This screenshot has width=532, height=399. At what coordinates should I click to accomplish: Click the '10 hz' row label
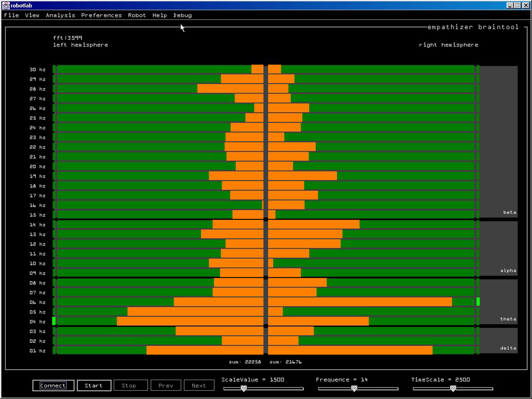click(x=38, y=264)
